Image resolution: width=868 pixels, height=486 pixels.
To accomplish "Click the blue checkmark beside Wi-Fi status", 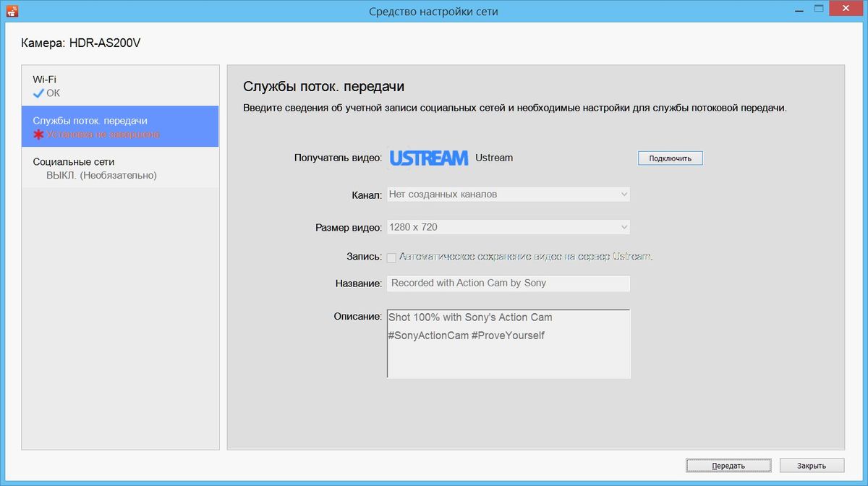I will coord(38,93).
